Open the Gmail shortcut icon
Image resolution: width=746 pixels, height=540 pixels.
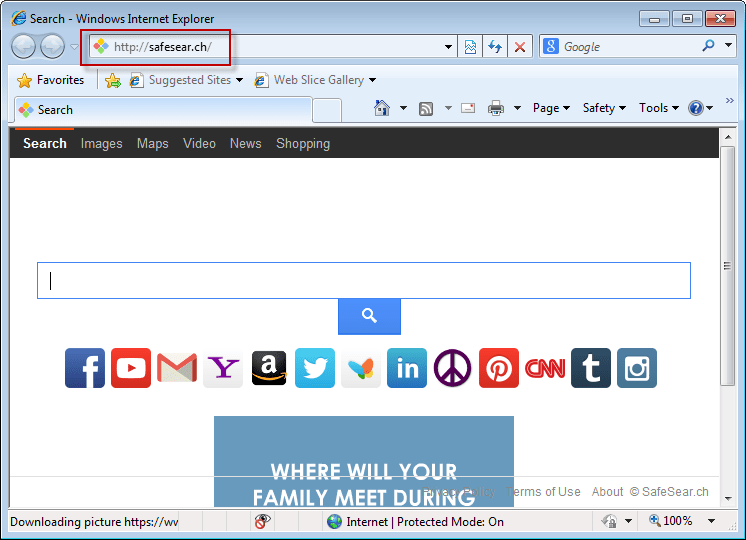177,368
